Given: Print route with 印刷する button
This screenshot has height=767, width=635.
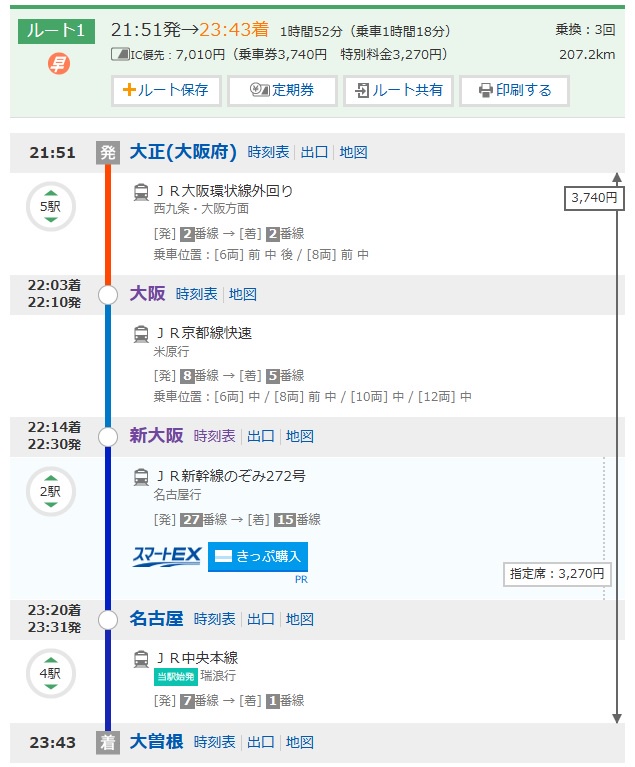Looking at the screenshot, I should [514, 90].
